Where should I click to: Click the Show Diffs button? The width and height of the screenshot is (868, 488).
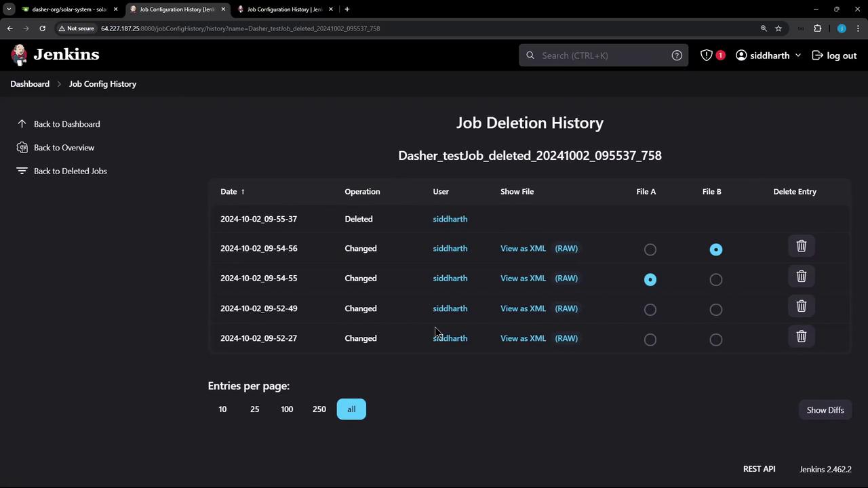click(x=825, y=410)
